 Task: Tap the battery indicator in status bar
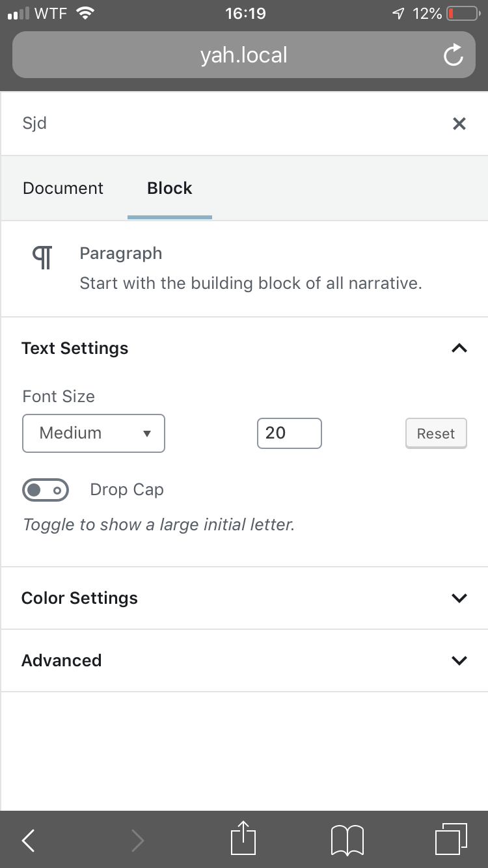(463, 14)
